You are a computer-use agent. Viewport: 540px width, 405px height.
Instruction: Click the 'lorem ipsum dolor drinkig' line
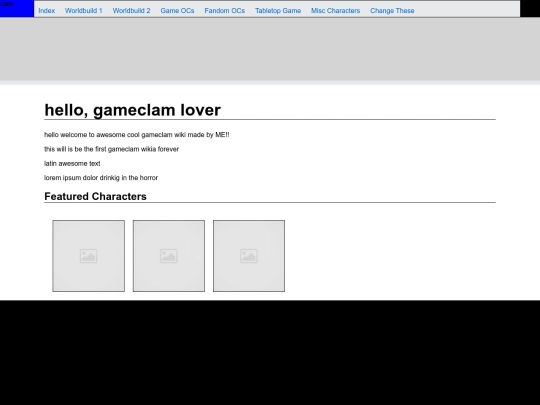[101, 178]
